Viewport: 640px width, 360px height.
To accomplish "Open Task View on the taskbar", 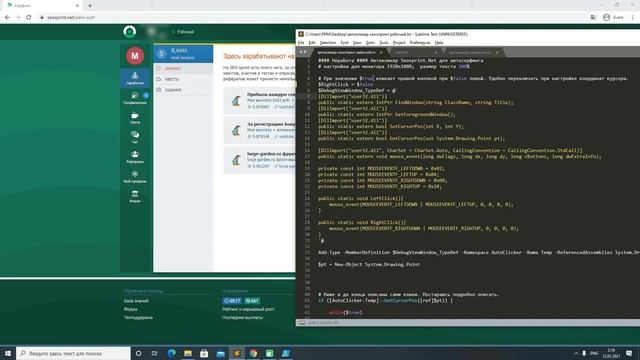I will coord(155,353).
